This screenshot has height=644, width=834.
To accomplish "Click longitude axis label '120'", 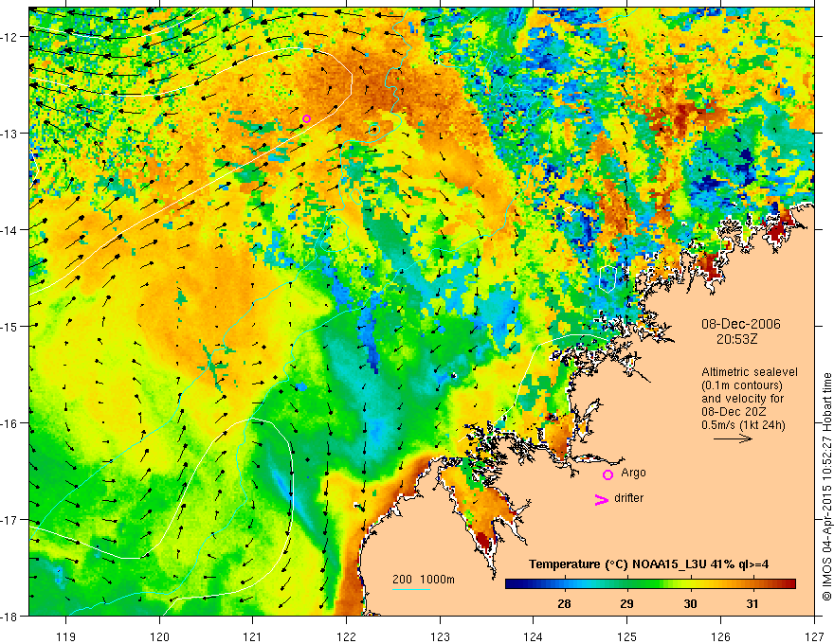I will click(x=159, y=636).
